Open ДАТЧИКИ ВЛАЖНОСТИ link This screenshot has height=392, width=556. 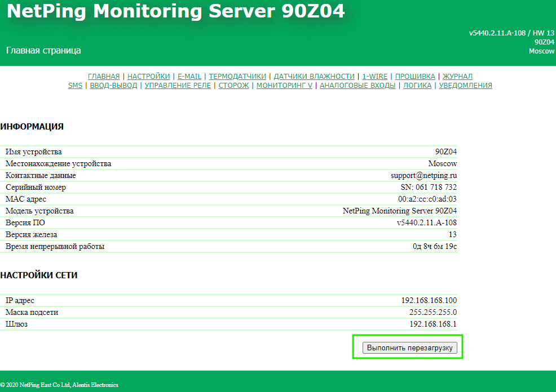coord(314,77)
